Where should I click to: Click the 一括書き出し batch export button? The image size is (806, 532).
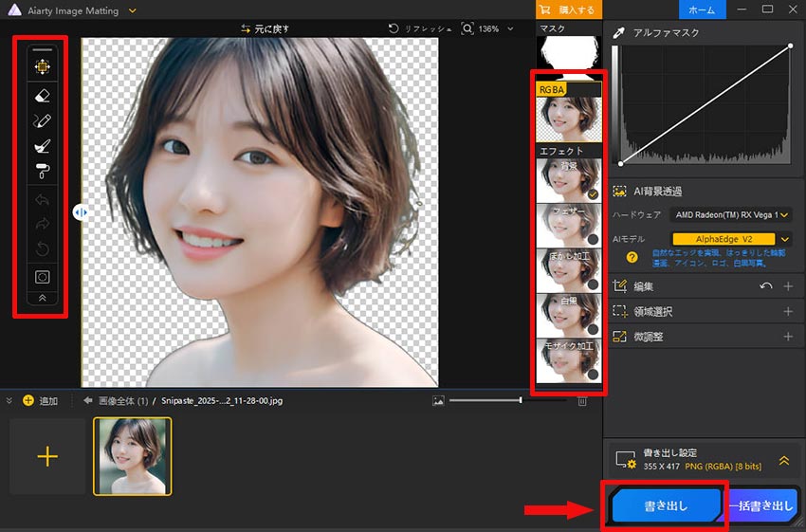[763, 506]
